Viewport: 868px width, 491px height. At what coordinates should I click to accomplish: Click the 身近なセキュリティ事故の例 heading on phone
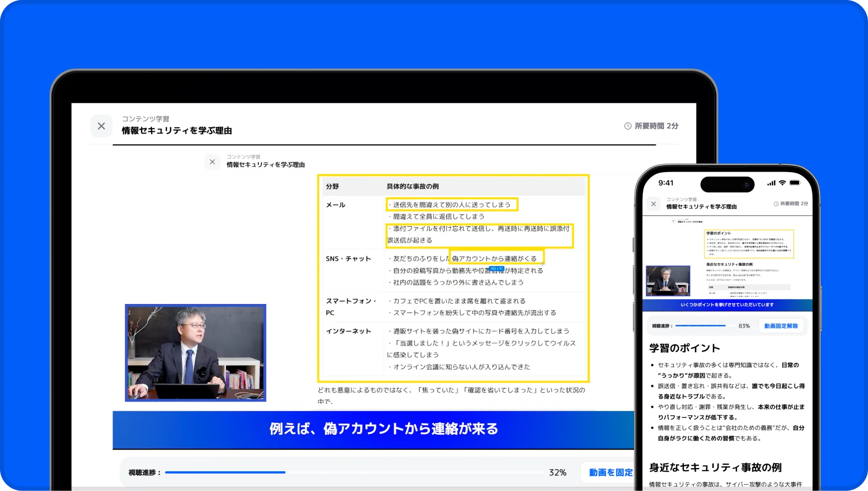(x=715, y=467)
